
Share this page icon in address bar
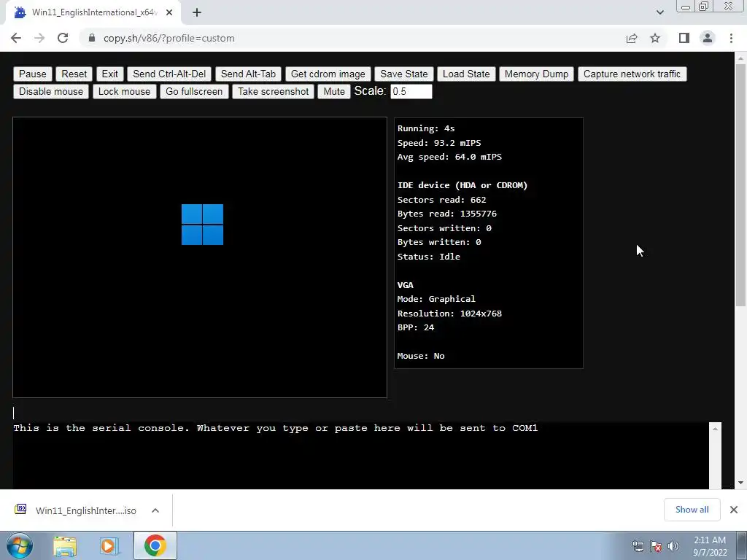[x=632, y=38]
